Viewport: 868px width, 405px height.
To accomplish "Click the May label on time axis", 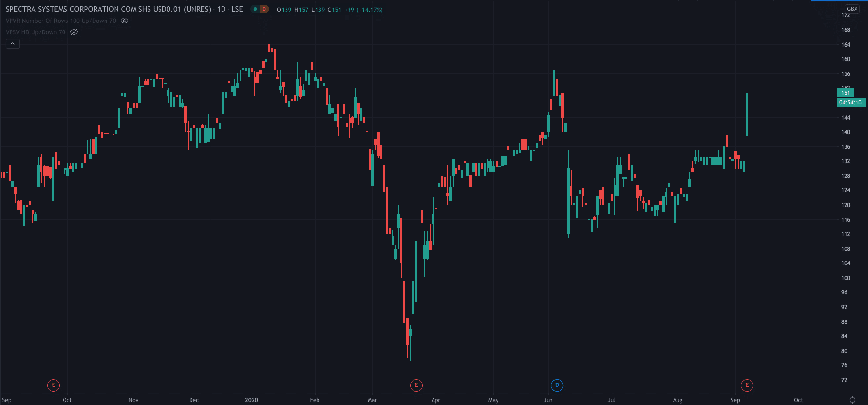I will pyautogui.click(x=493, y=400).
